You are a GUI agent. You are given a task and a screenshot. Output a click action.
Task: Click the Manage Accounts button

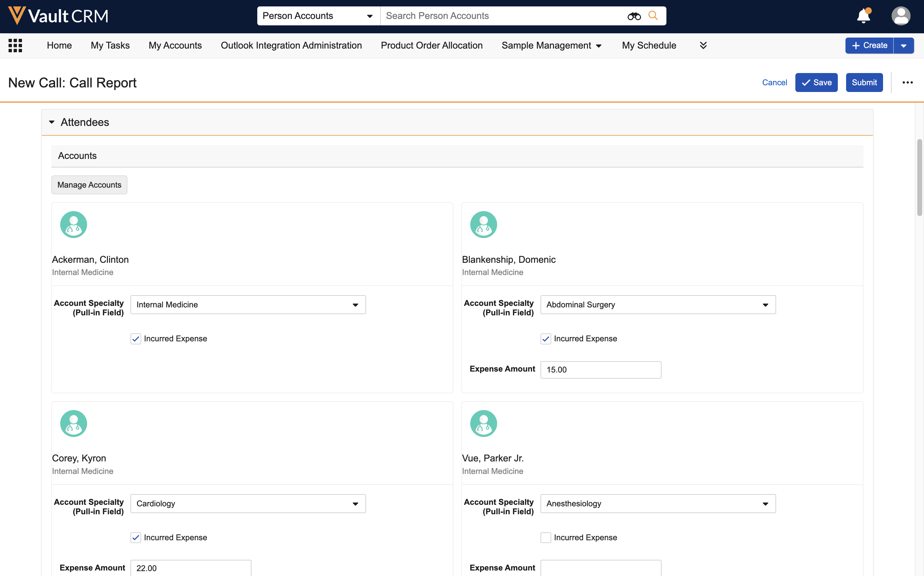(89, 185)
